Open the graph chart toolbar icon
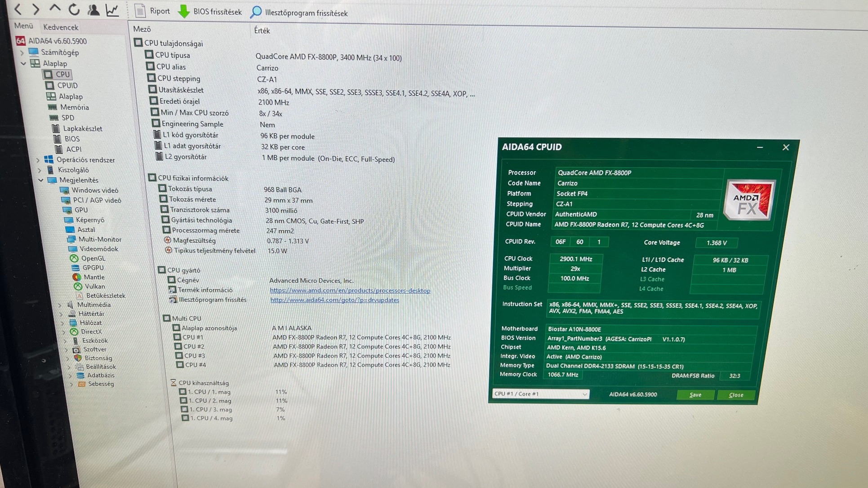868x488 pixels. pyautogui.click(x=112, y=10)
